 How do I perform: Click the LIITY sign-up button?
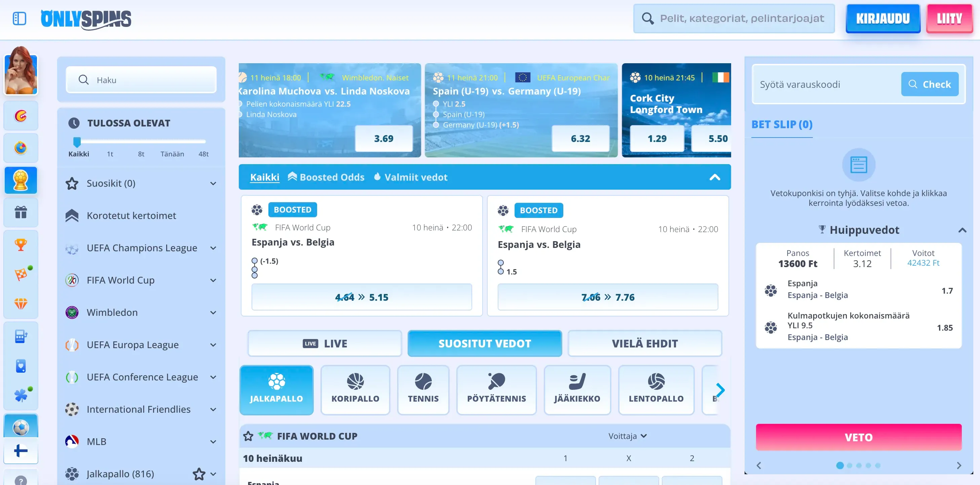click(950, 18)
